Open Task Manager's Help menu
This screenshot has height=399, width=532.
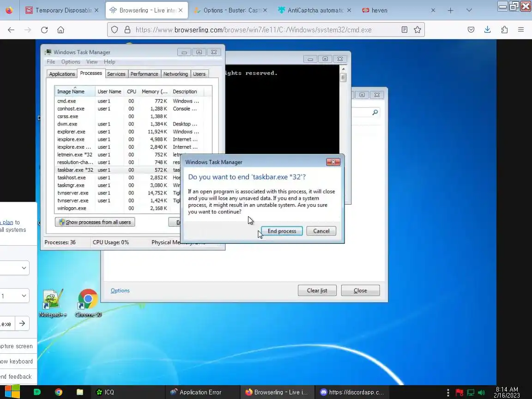click(x=109, y=62)
